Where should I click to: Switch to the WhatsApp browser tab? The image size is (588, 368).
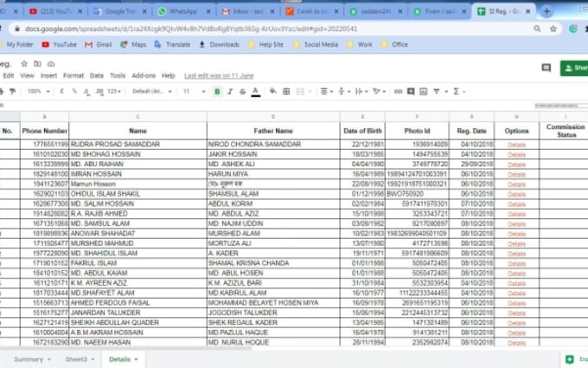[183, 11]
